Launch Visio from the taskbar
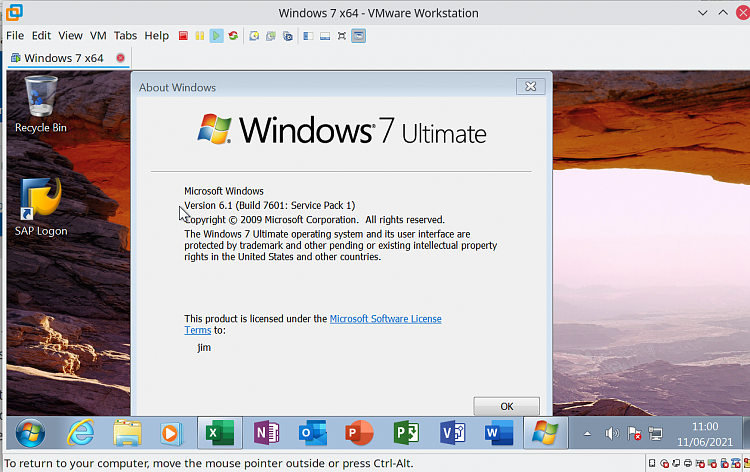The width and height of the screenshot is (750, 472). coord(452,433)
